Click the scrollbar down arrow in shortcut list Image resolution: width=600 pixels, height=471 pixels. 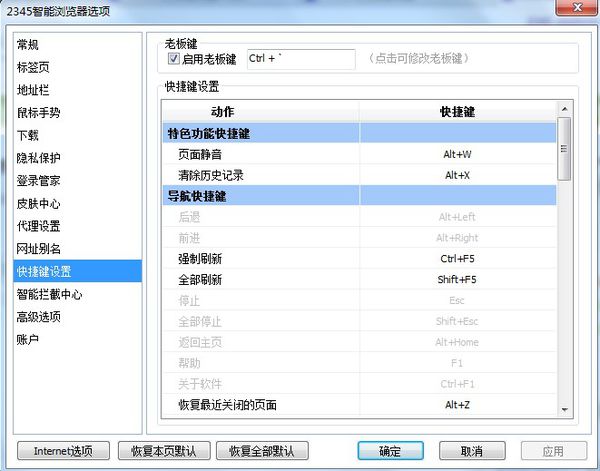pos(564,410)
